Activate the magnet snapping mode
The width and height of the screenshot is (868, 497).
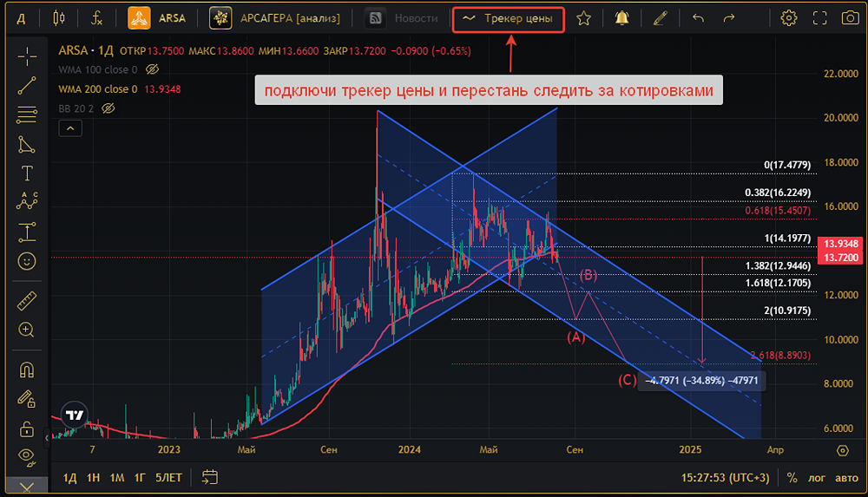(27, 369)
